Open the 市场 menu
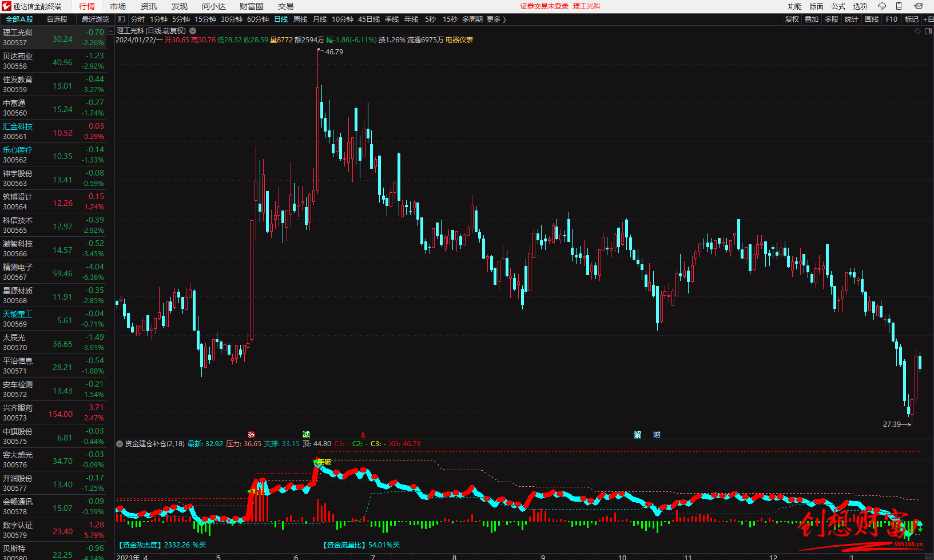Image resolution: width=934 pixels, height=560 pixels. click(x=117, y=6)
